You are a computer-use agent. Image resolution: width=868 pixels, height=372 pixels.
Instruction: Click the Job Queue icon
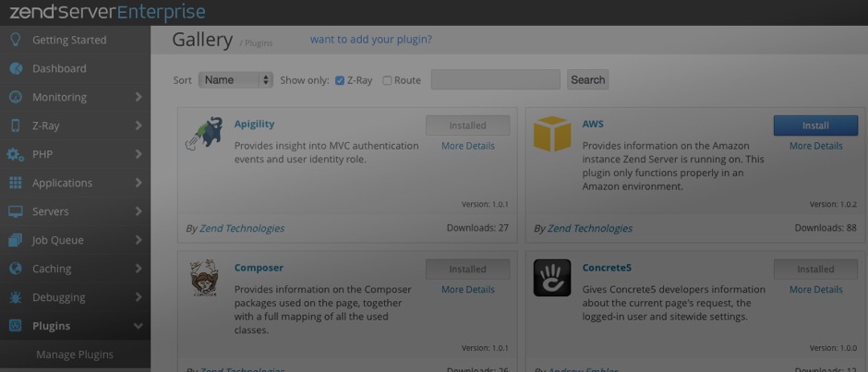(15, 240)
